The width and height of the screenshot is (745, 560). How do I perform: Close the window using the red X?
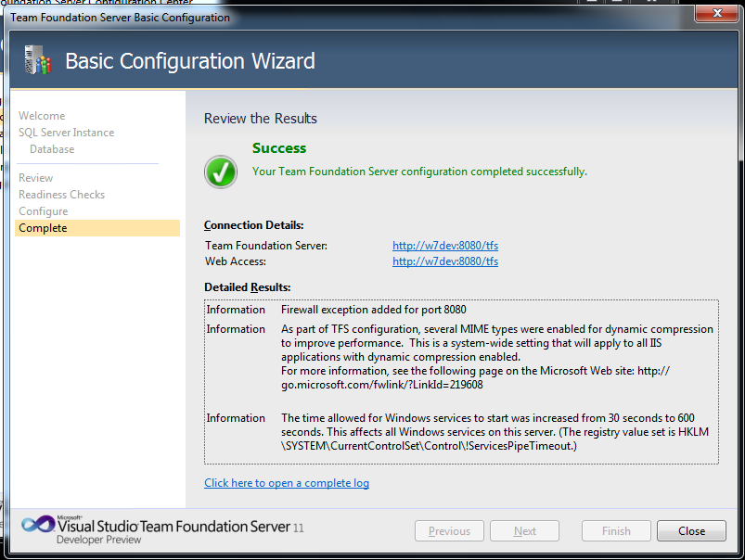tap(711, 15)
